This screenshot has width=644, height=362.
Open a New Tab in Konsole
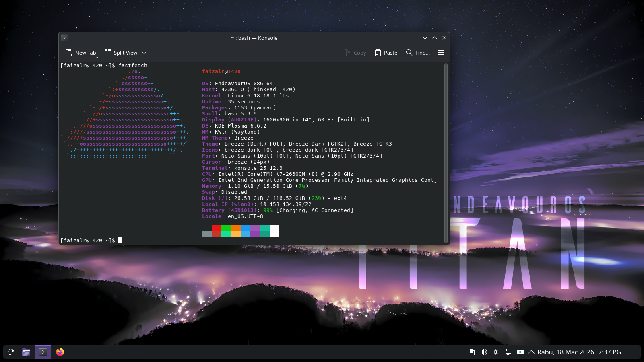point(81,53)
